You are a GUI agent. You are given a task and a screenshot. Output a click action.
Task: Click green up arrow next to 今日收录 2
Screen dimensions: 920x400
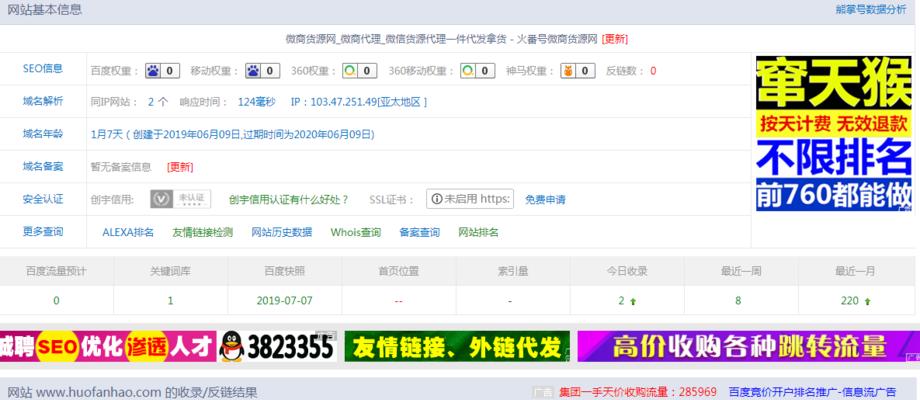(x=633, y=301)
